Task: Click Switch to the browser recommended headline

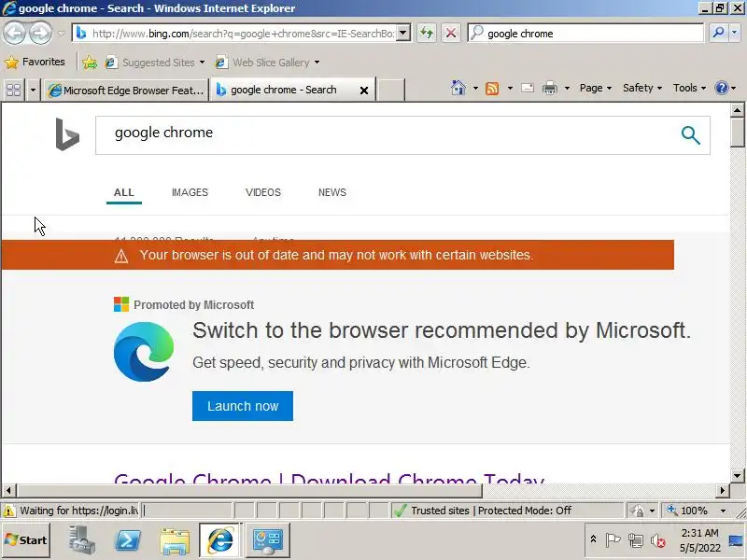Action: [x=441, y=330]
